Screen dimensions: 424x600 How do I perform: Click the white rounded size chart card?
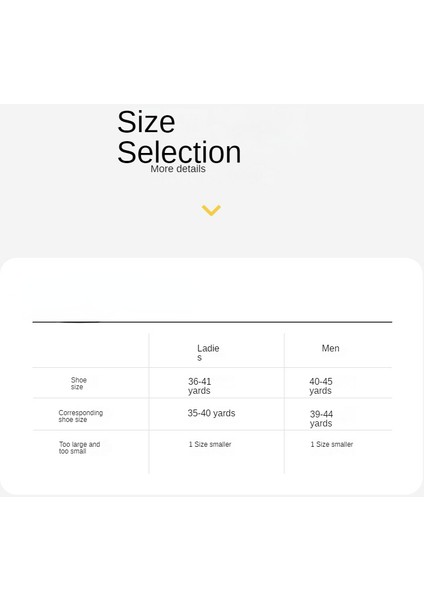(x=212, y=377)
